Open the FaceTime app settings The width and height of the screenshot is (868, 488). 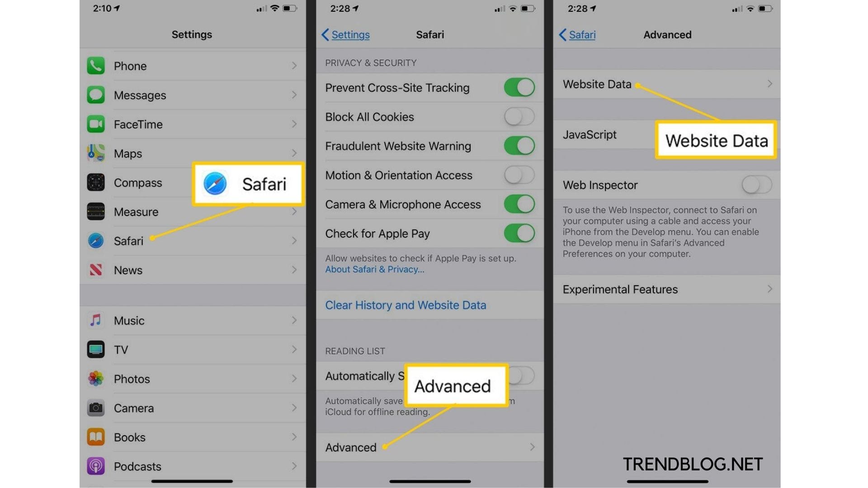click(191, 124)
